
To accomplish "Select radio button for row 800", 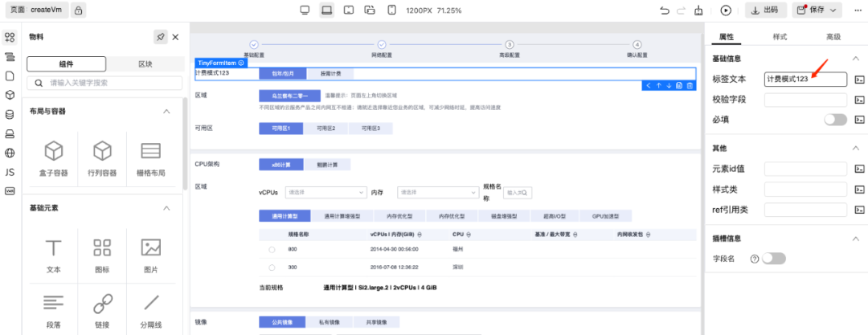I will click(x=272, y=250).
